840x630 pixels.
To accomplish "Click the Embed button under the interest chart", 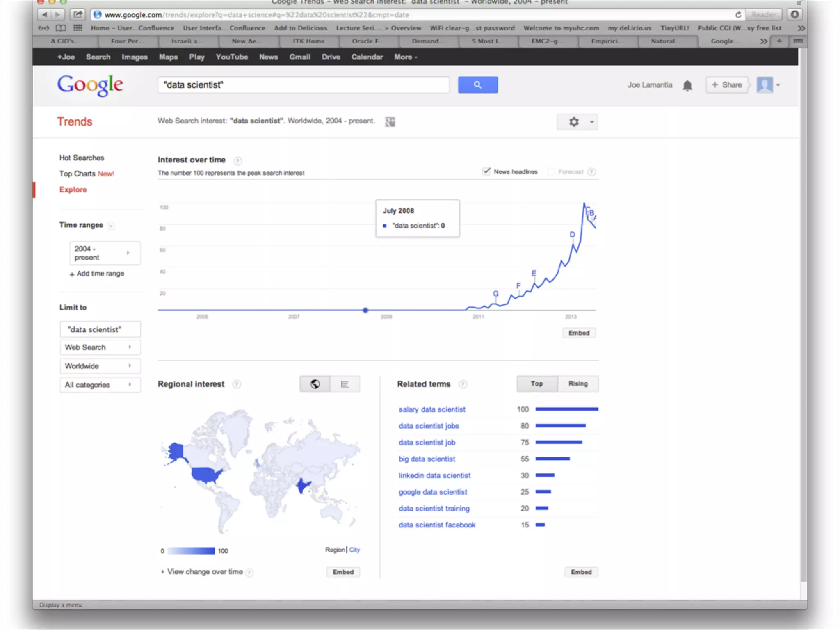I will point(578,333).
